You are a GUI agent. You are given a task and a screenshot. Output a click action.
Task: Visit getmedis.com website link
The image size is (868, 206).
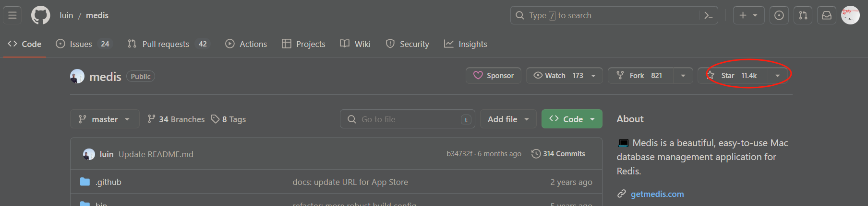[657, 194]
